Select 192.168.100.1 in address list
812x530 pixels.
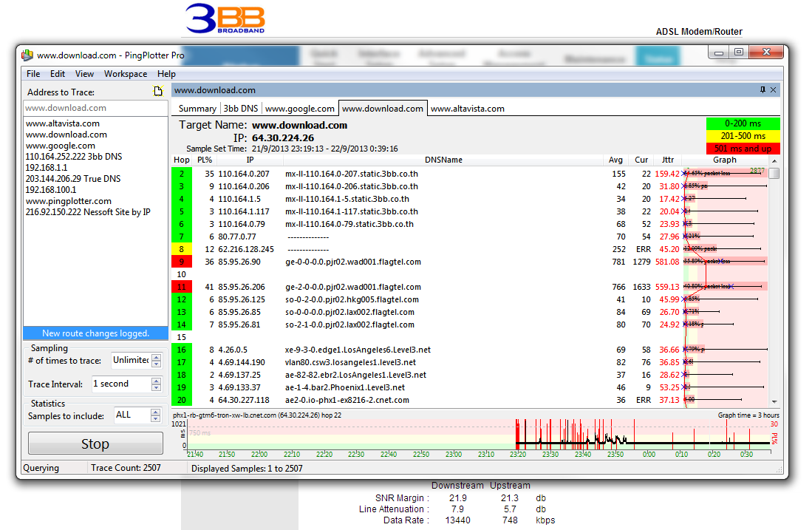[51, 190]
